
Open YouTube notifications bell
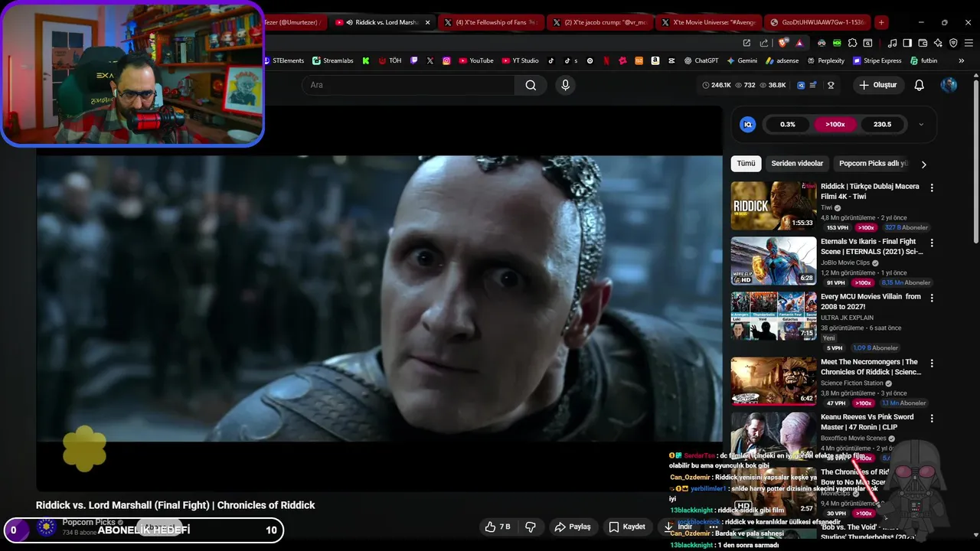(920, 85)
